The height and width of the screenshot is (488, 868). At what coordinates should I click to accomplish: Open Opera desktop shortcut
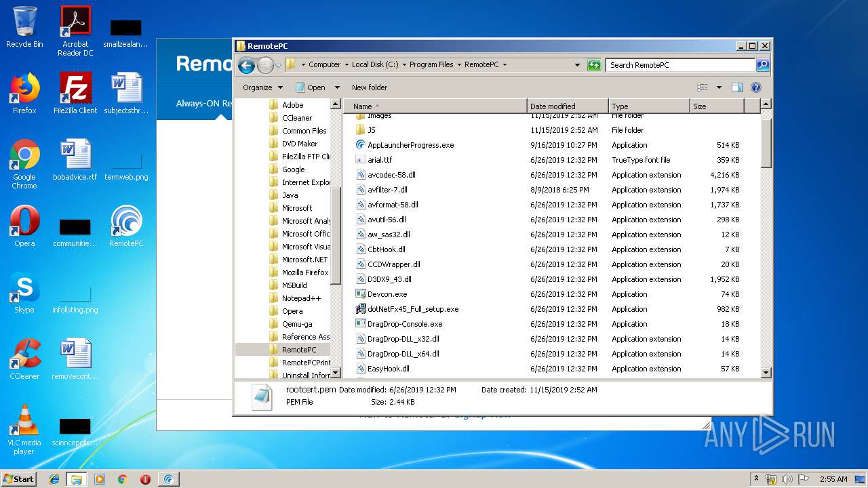click(x=24, y=226)
